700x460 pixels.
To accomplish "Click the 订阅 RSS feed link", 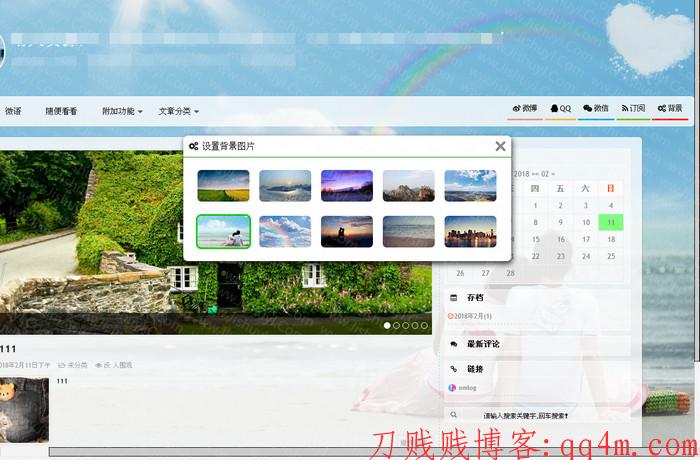I will tap(633, 108).
